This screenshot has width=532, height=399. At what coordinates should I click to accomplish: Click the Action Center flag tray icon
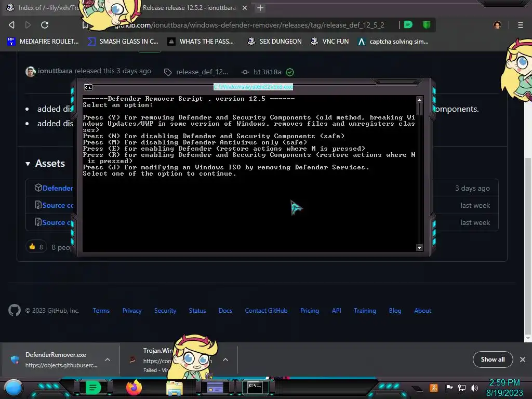point(449,388)
